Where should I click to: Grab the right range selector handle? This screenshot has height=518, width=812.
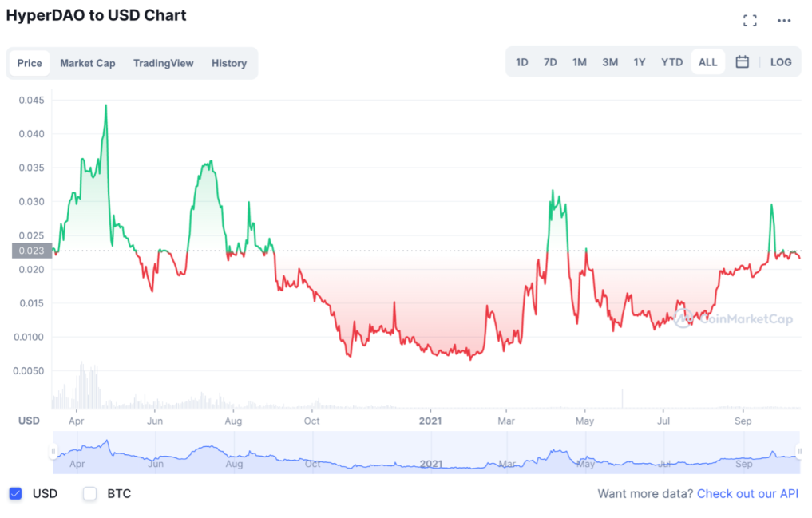pos(799,452)
